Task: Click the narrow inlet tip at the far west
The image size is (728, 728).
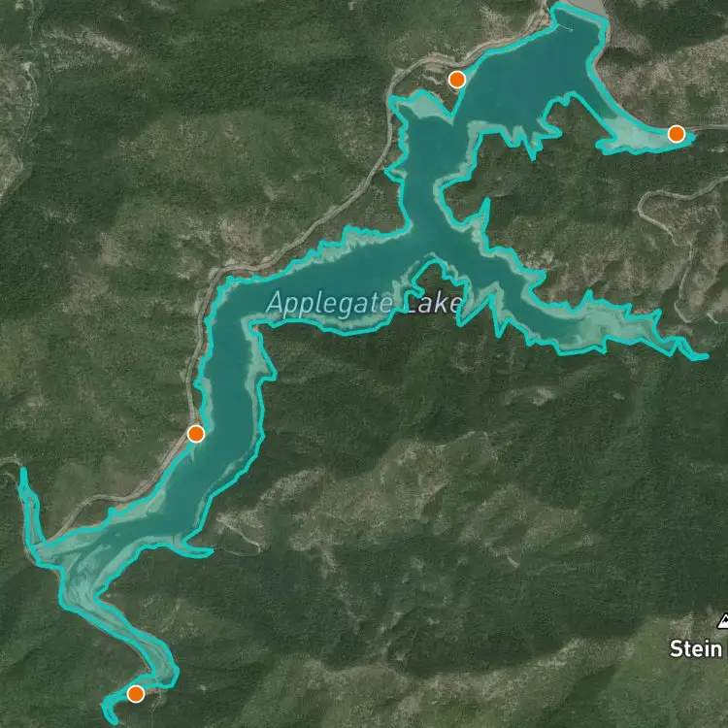Action: 22,473
